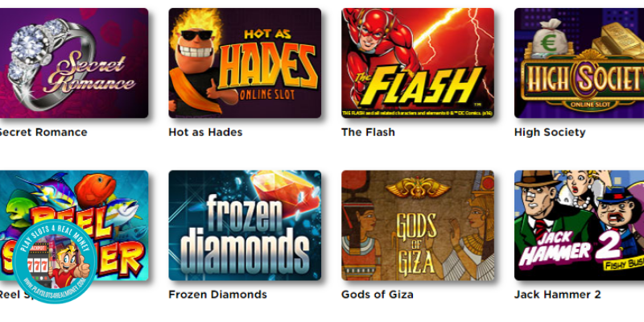The height and width of the screenshot is (322, 644).
Task: Click the euro money bag on High Society
Action: click(550, 38)
